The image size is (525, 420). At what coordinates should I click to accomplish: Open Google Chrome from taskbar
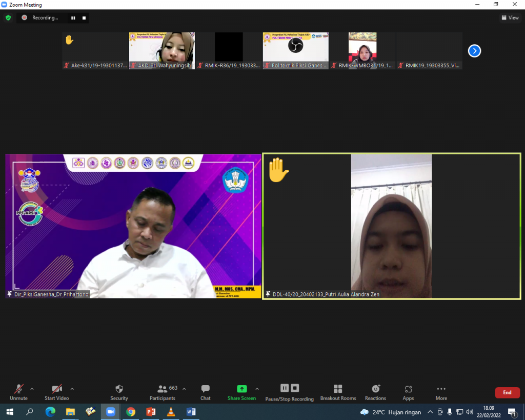click(131, 412)
